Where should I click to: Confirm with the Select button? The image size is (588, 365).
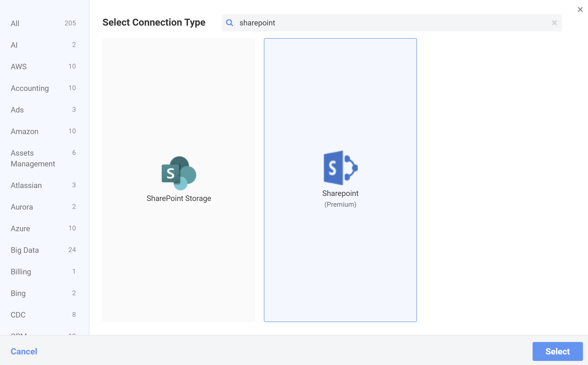tap(557, 352)
